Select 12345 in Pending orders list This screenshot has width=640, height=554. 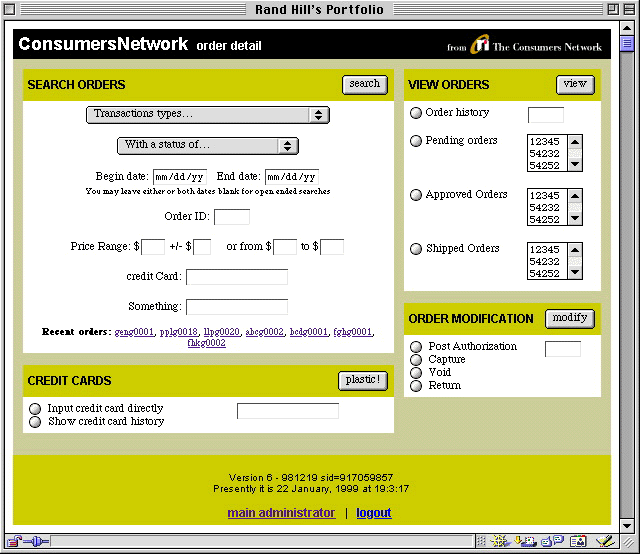(x=547, y=142)
